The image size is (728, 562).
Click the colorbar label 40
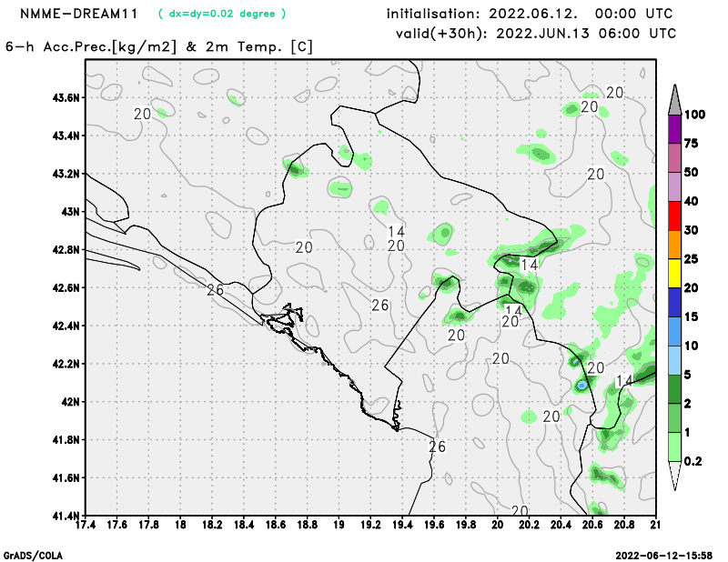click(692, 201)
